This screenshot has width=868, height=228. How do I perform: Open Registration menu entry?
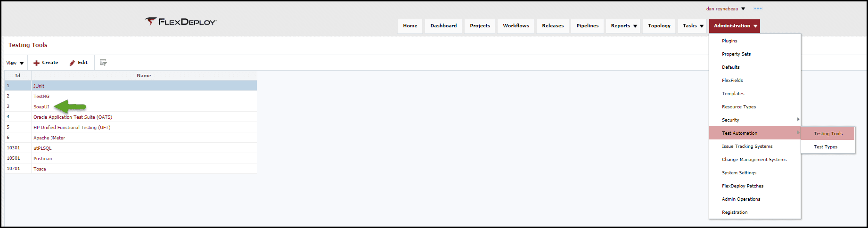coord(755,212)
